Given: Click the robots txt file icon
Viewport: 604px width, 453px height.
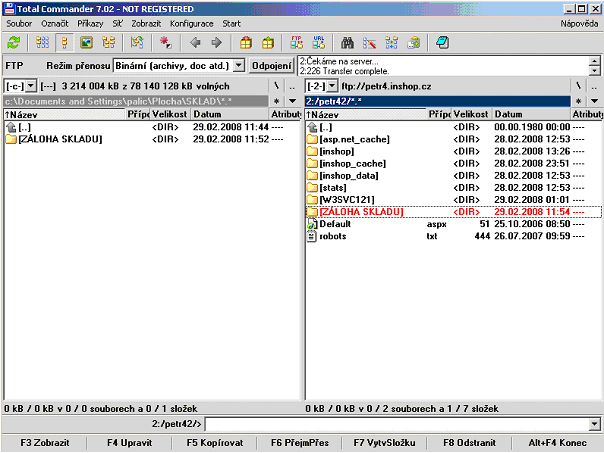Looking at the screenshot, I should (x=312, y=236).
